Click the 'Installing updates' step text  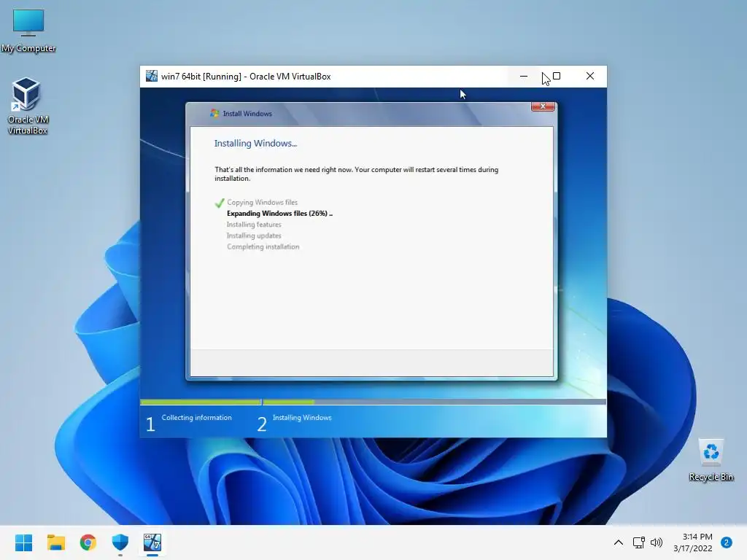254,236
